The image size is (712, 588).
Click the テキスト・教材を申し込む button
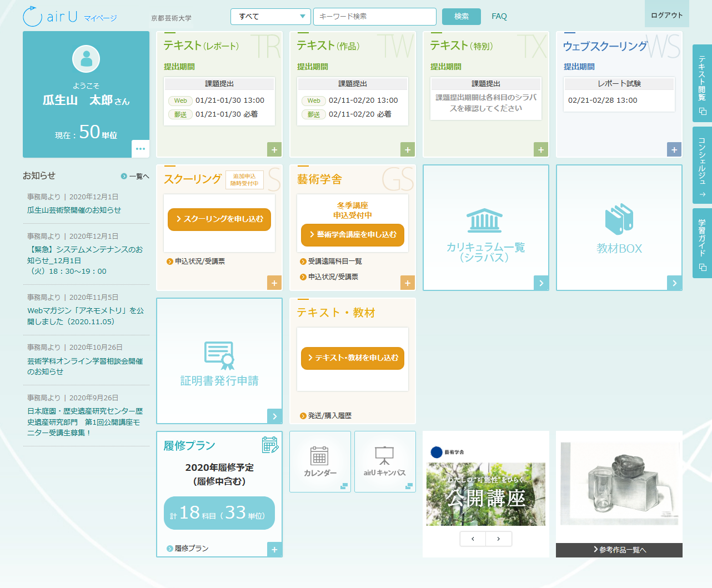click(353, 358)
